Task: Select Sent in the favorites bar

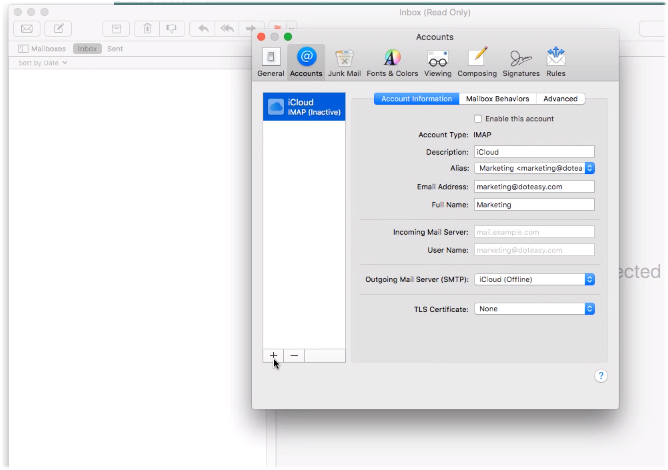Action: [115, 49]
